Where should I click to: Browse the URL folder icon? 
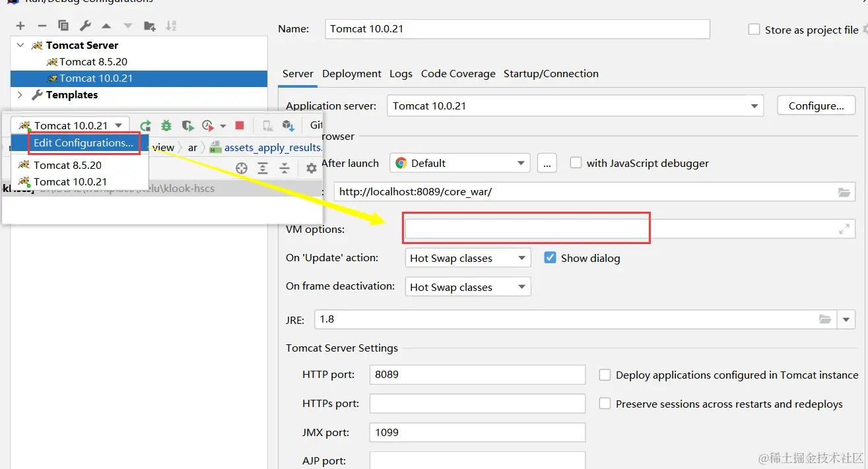[844, 192]
